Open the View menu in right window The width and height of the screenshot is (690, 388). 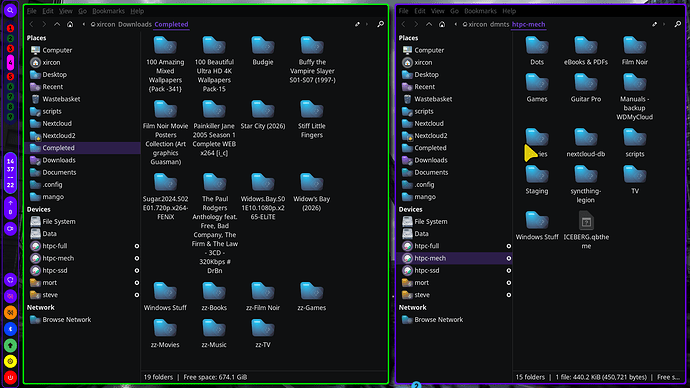(x=437, y=11)
